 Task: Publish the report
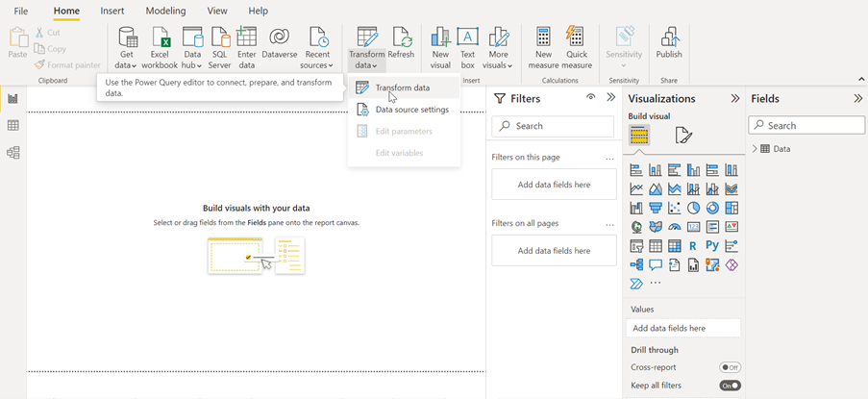coord(669,43)
